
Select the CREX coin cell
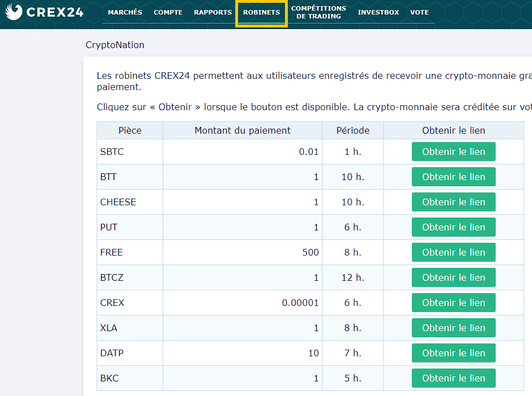click(x=130, y=302)
